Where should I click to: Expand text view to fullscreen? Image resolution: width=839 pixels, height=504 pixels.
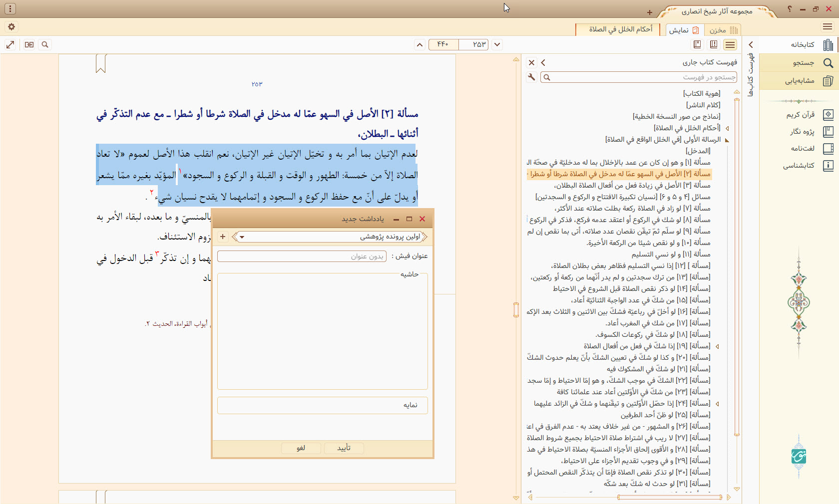pos(10,44)
